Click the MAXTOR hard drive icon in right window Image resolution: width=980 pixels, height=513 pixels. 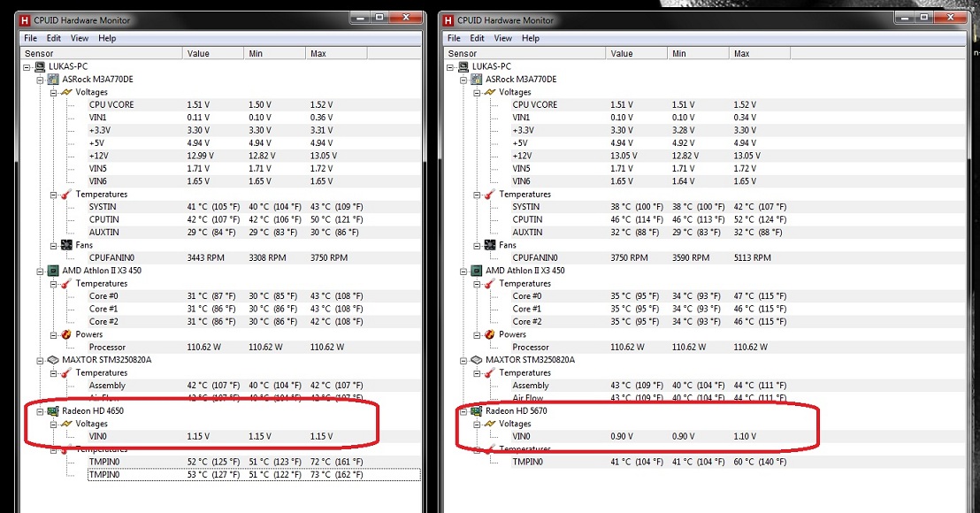point(477,360)
